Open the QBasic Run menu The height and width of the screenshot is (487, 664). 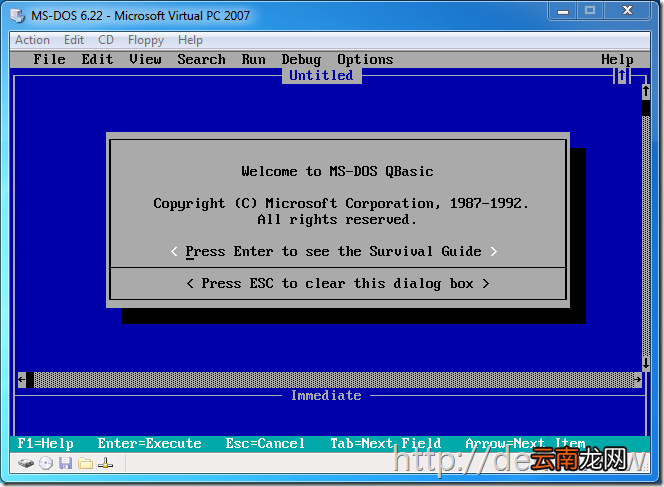(x=253, y=59)
